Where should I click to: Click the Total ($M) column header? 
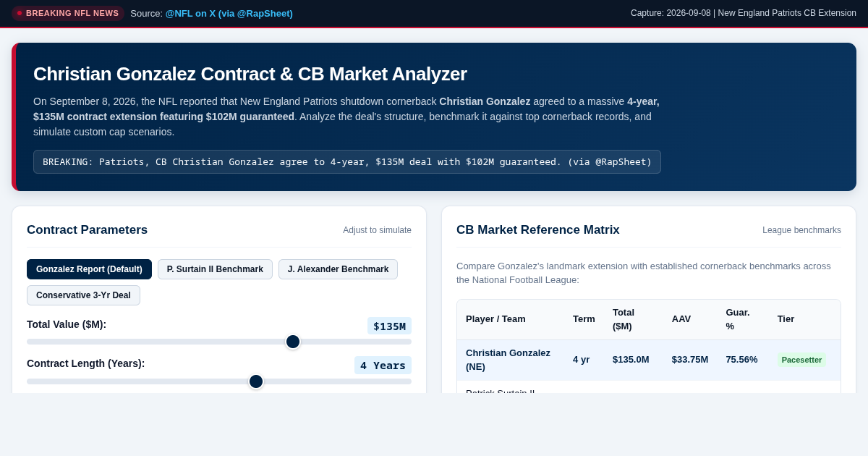pyautogui.click(x=624, y=319)
